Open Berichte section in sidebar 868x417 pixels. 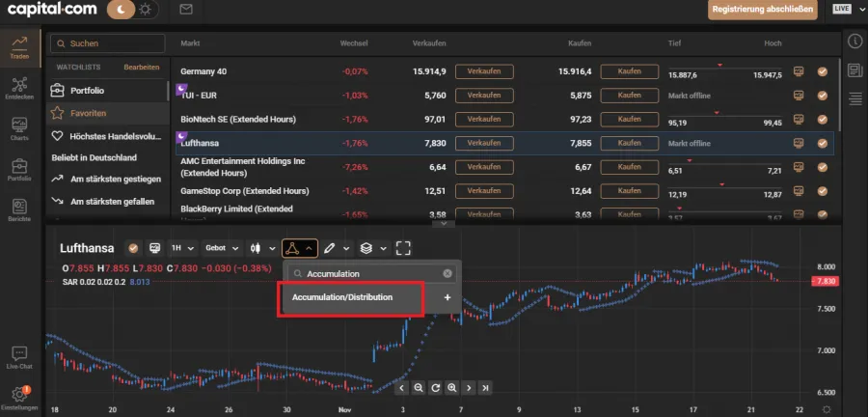(x=20, y=210)
